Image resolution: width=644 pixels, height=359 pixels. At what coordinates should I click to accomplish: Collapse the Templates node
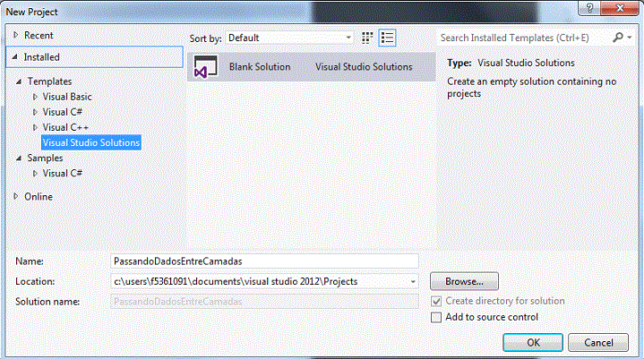[19, 81]
